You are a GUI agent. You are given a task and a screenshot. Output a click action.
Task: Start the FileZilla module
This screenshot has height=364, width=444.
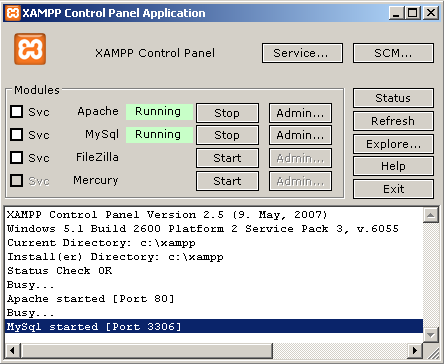click(x=227, y=158)
